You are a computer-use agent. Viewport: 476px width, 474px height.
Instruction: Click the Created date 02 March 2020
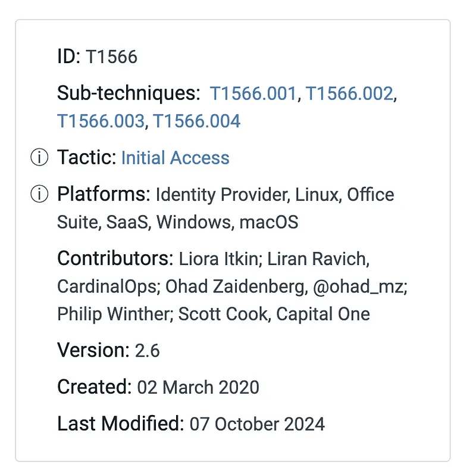click(x=198, y=388)
